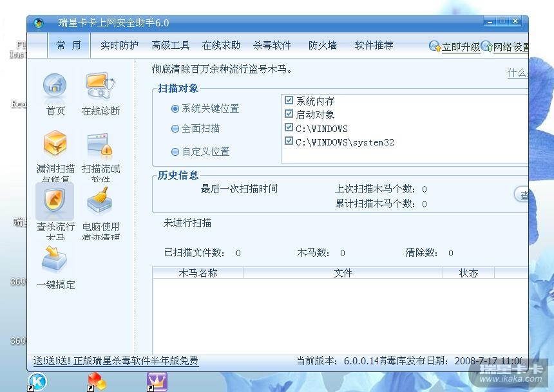Click the partially visible 什么 help link
This screenshot has width=554, height=392.
click(518, 73)
